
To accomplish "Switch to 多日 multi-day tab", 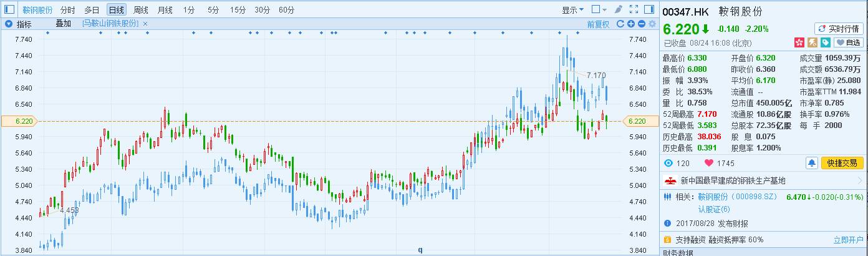I will 92,10.
